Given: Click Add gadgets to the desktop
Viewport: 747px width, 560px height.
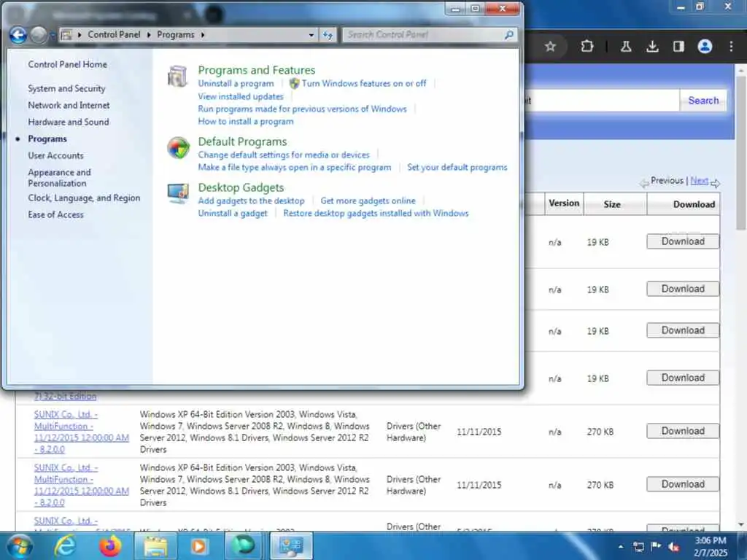Looking at the screenshot, I should [251, 201].
